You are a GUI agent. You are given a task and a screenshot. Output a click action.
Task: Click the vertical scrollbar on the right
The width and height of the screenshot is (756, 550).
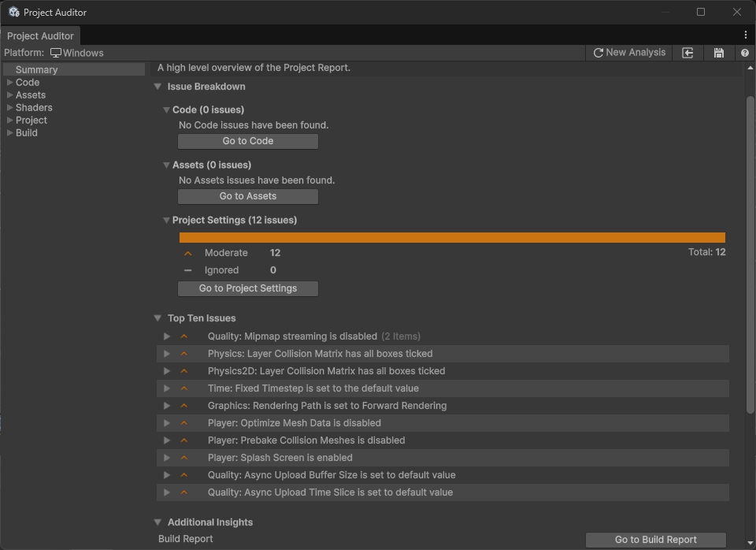click(750, 252)
